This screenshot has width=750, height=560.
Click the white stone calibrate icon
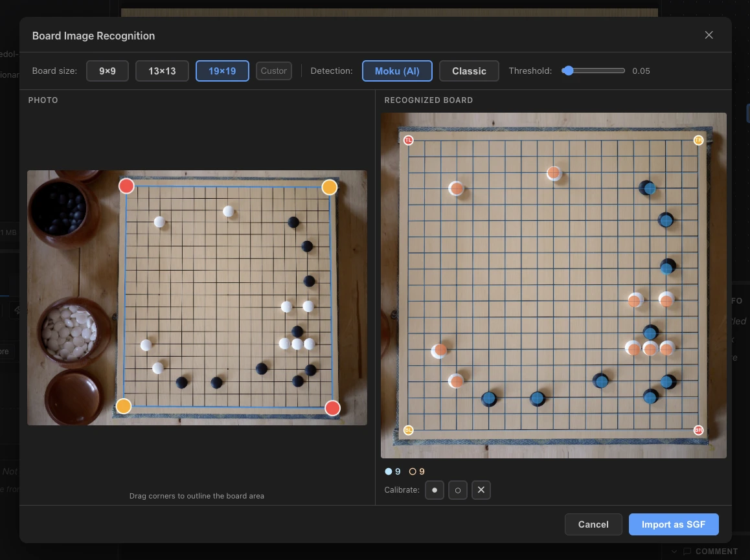(x=458, y=489)
